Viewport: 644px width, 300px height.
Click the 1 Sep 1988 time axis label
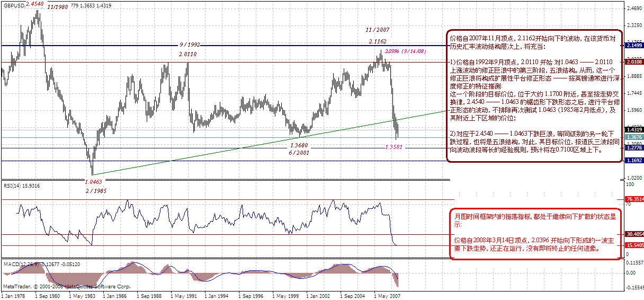pos(149,296)
